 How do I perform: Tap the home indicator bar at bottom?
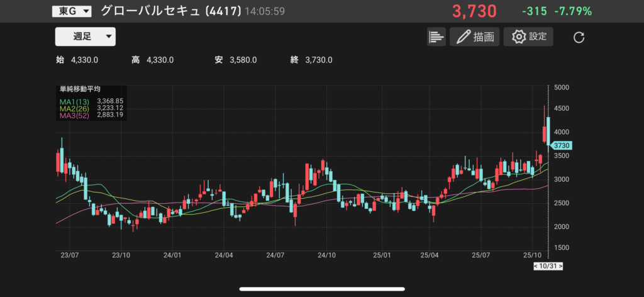click(321, 289)
